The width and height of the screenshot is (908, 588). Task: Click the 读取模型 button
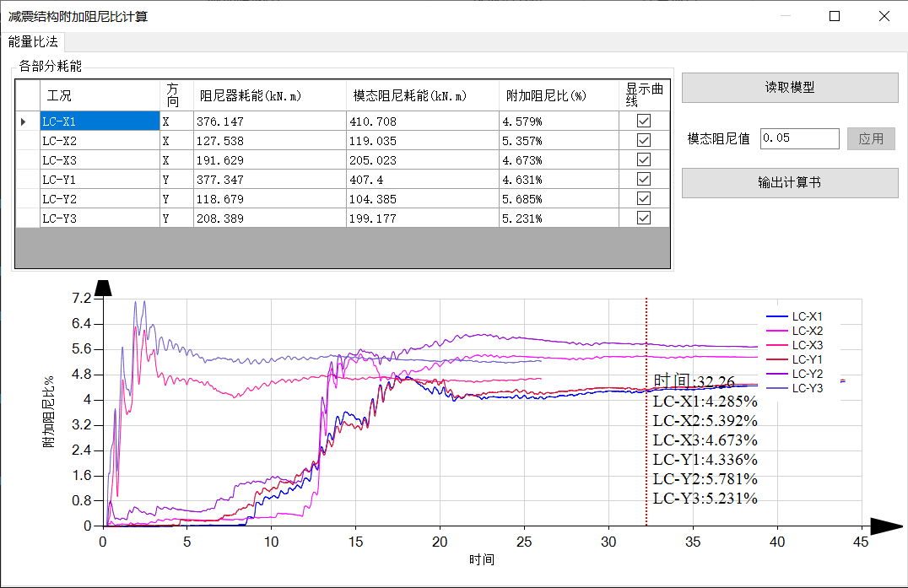click(789, 88)
